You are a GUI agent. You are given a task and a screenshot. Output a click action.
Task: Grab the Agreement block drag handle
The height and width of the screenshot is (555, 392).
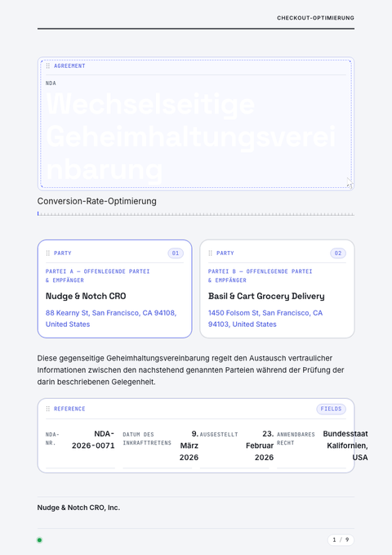(x=47, y=66)
